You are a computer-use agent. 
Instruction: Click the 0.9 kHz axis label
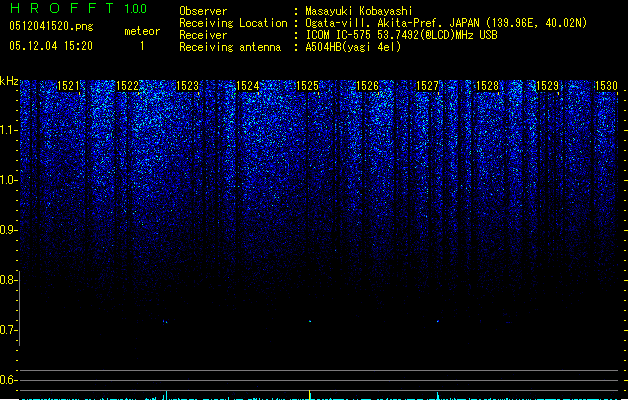click(8, 230)
